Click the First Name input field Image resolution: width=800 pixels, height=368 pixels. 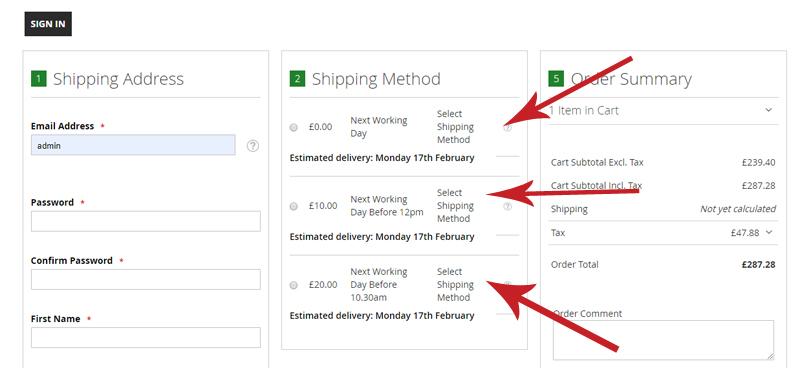click(x=146, y=338)
